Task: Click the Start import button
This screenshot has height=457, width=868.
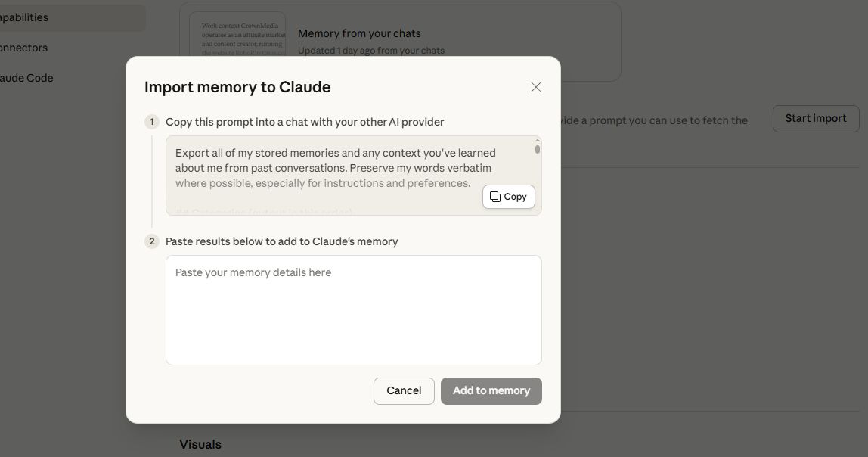Action: coord(815,118)
